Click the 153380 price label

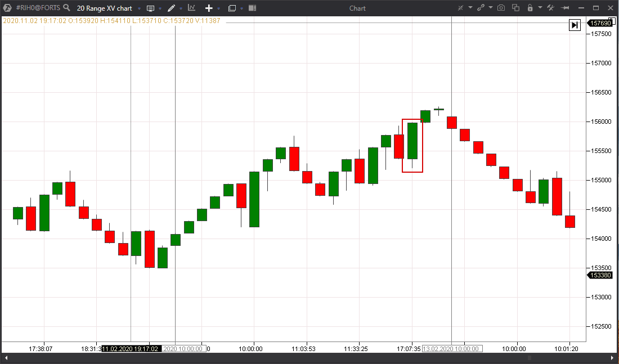click(600, 275)
